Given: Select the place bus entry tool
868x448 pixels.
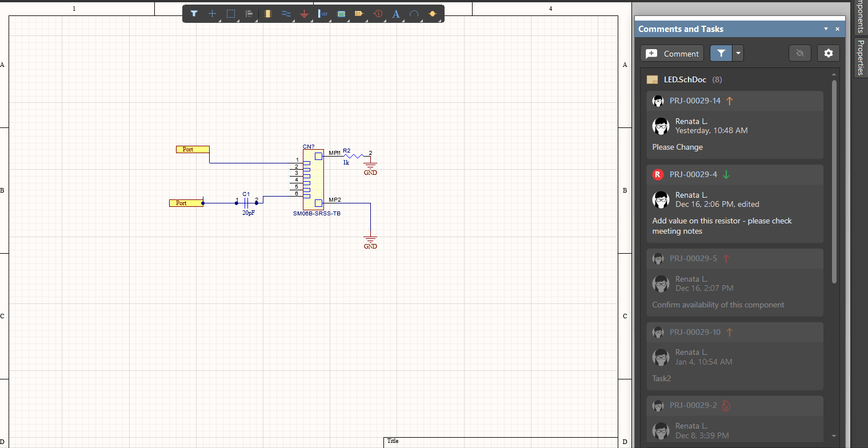Looking at the screenshot, I should point(323,14).
